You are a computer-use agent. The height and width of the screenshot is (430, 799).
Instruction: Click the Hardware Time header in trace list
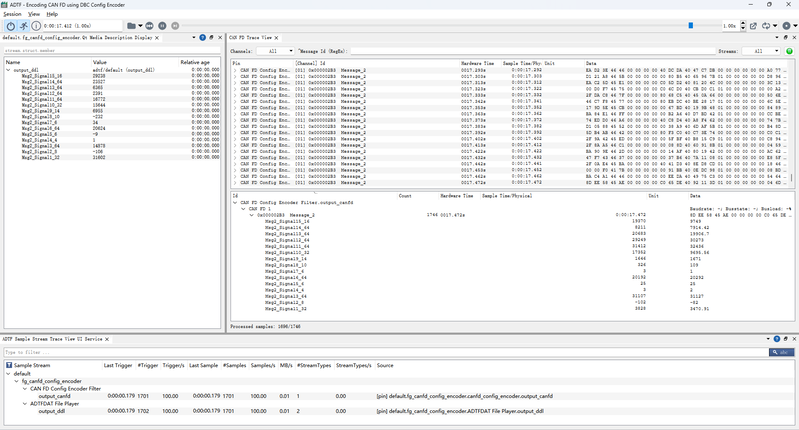[477, 63]
